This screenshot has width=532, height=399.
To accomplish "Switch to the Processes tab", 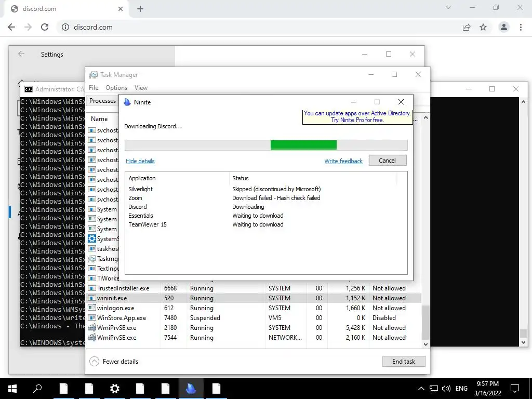I will (x=102, y=101).
